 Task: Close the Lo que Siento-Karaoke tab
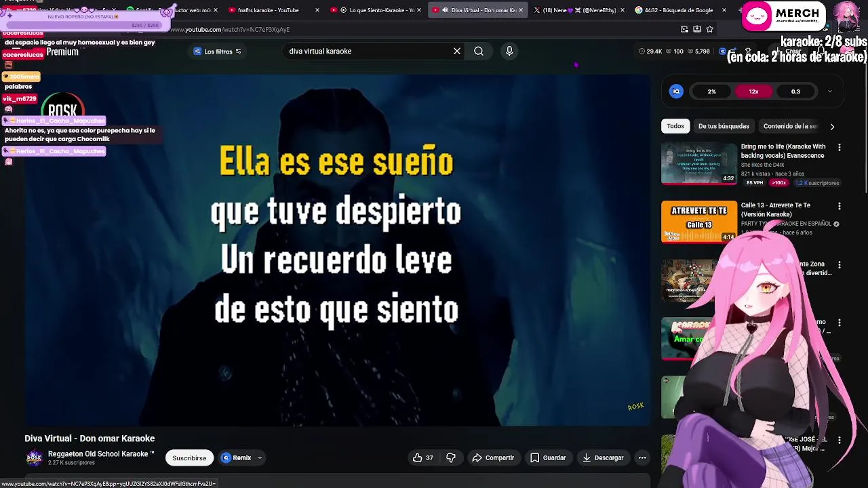[x=419, y=10]
